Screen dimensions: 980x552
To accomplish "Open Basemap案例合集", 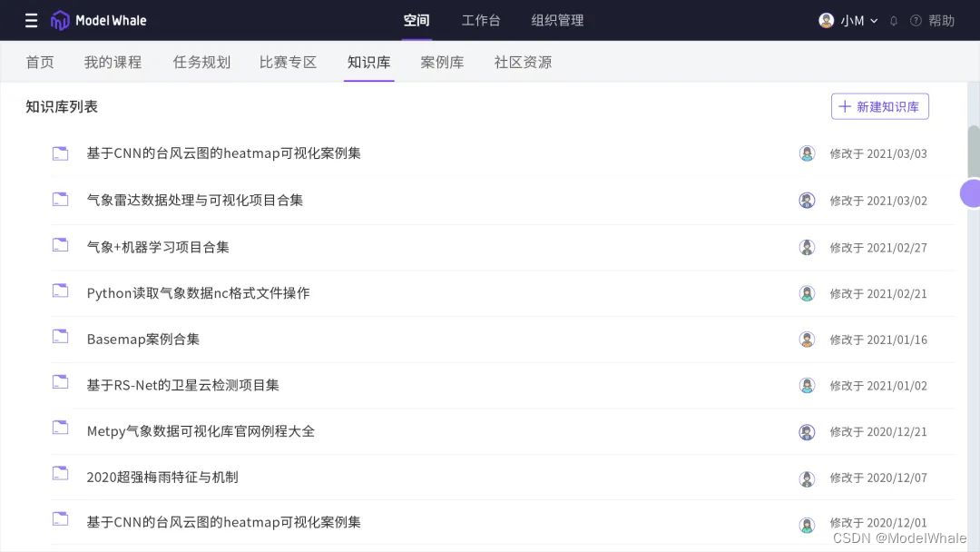I will click(143, 339).
